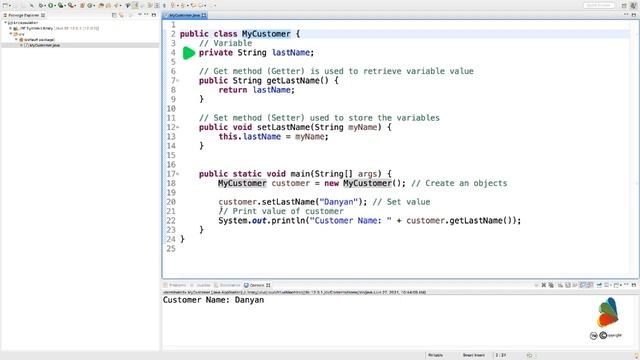Click the "Danyan" string literal in editor
Image resolution: width=640 pixels, height=360 pixels.
[x=338, y=202]
